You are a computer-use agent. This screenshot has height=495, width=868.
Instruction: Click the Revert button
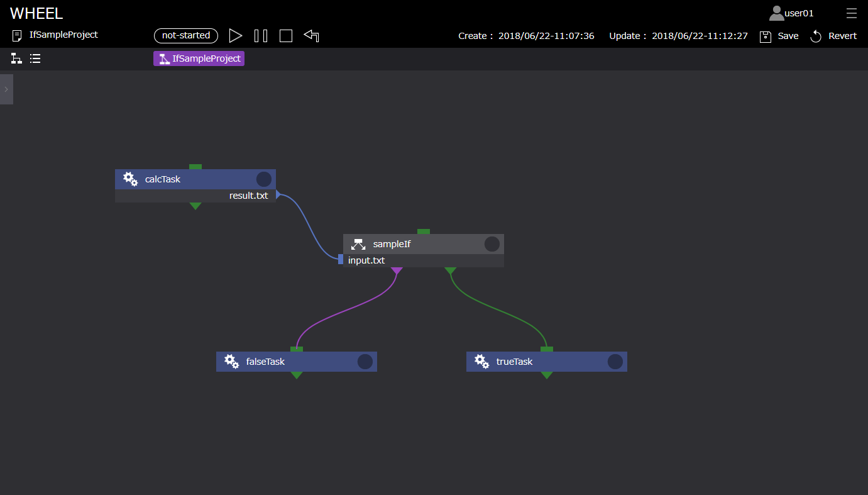coord(833,36)
